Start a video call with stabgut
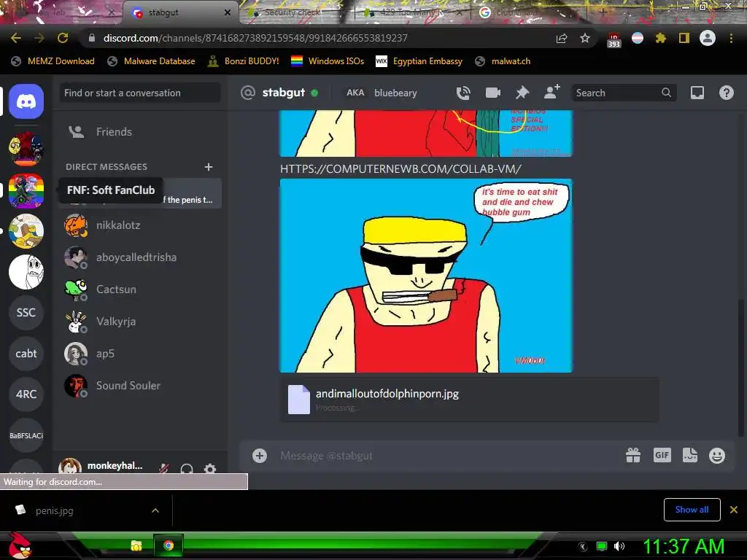The height and width of the screenshot is (560, 747). point(492,93)
